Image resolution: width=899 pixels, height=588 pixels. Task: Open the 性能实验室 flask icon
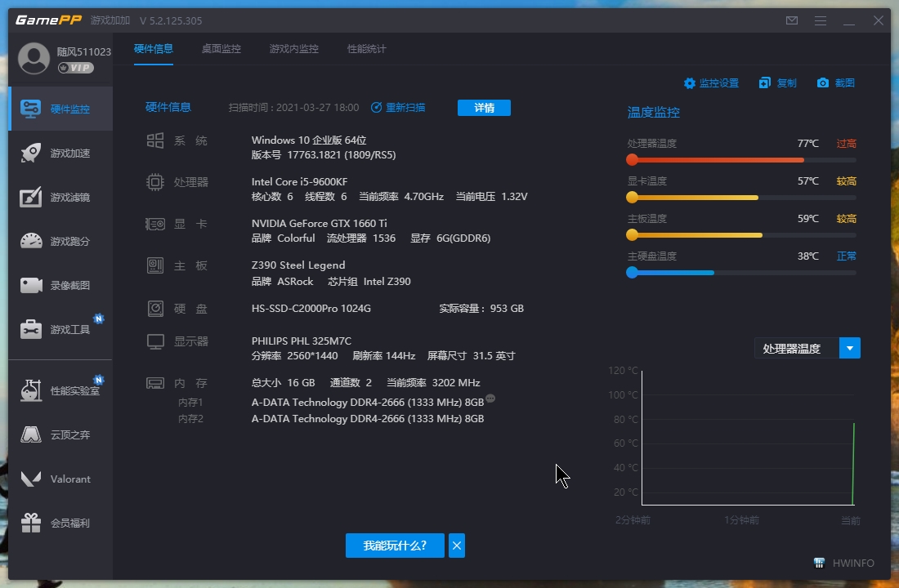[x=31, y=390]
